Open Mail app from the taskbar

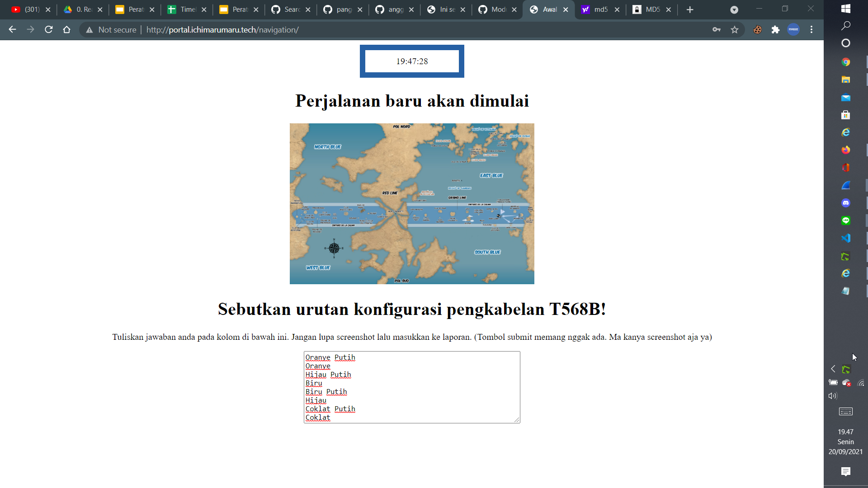[846, 97]
